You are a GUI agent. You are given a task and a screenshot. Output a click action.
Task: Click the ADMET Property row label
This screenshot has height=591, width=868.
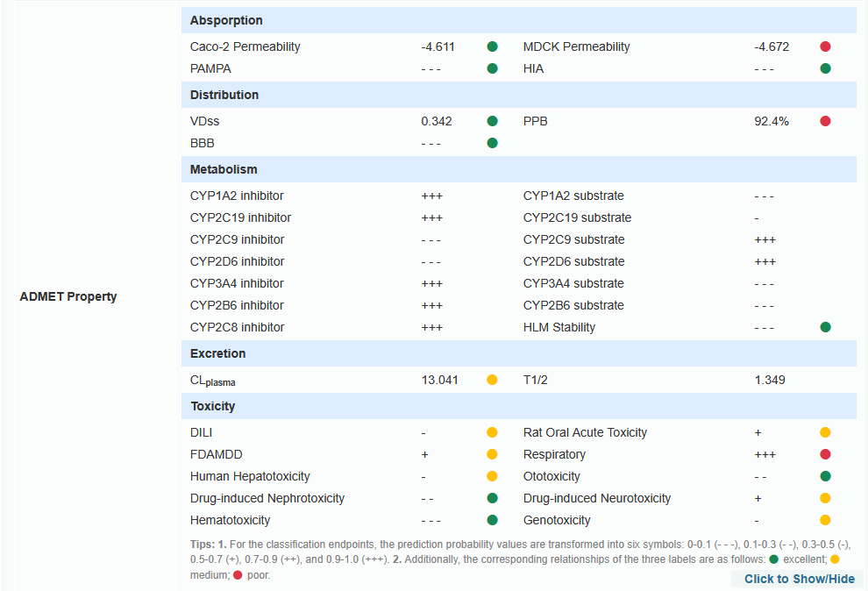pos(68,296)
